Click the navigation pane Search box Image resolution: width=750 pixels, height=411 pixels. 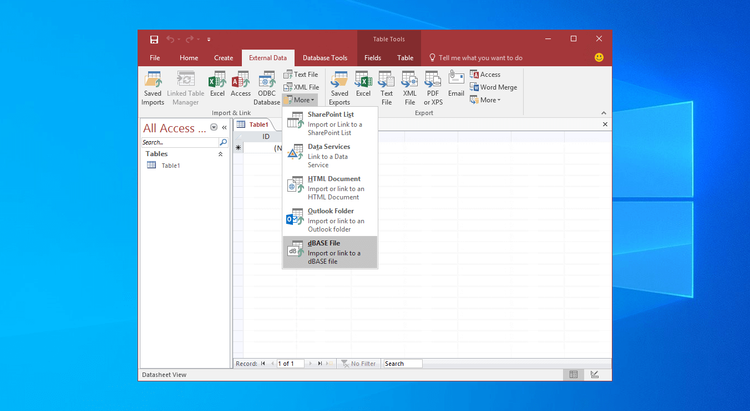click(x=179, y=142)
